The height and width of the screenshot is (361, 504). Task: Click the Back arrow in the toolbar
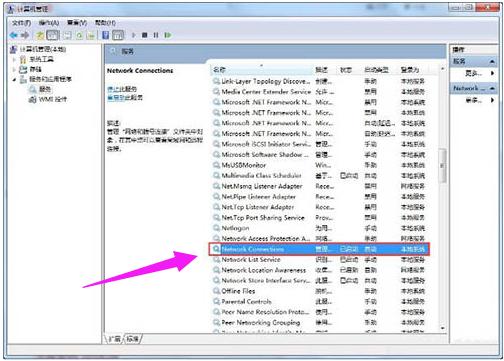pyautogui.click(x=14, y=35)
